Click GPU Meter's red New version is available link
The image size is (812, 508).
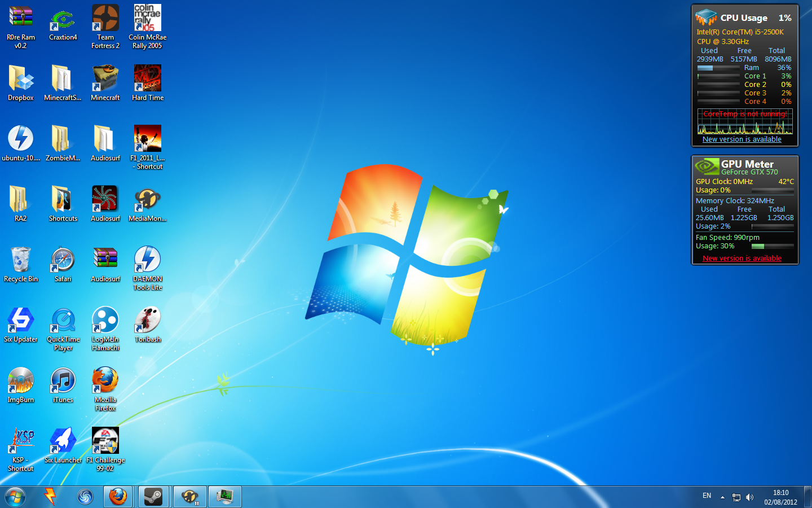click(x=742, y=259)
